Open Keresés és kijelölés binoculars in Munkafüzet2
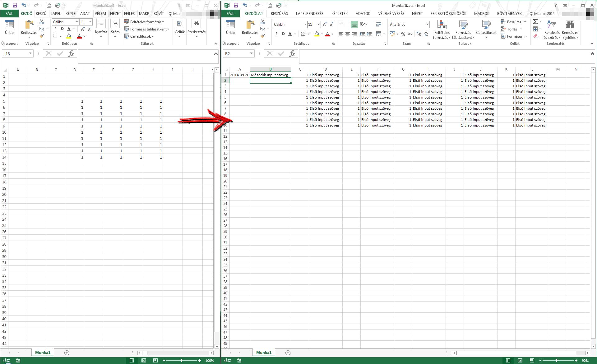 pyautogui.click(x=570, y=30)
